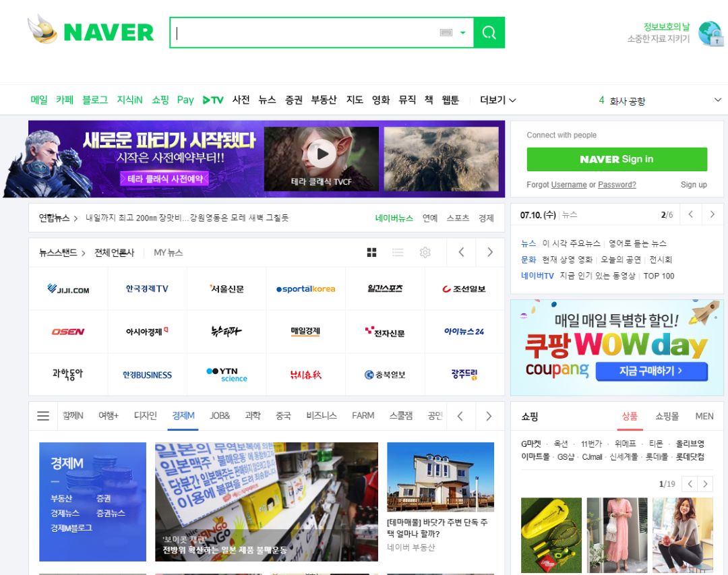
Task: Open the yellow tennis racket product thumbnail
Action: (x=551, y=535)
